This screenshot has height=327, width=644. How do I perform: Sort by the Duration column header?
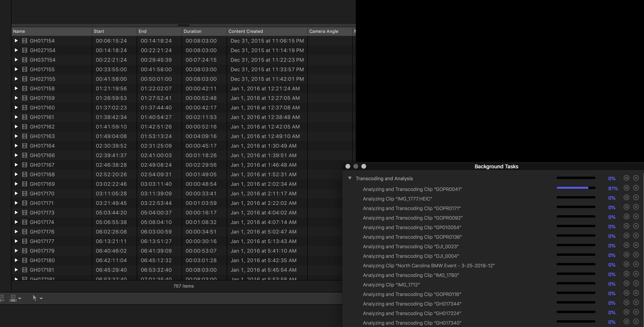pyautogui.click(x=192, y=31)
